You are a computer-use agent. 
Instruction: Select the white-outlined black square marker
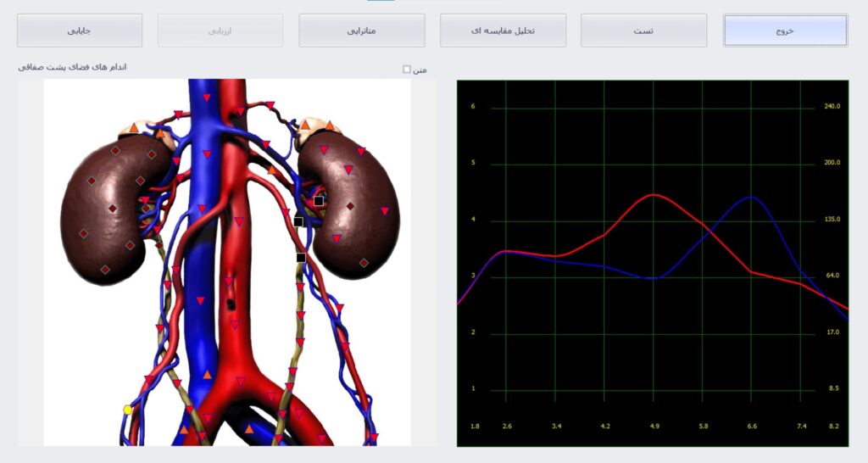pyautogui.click(x=319, y=201)
